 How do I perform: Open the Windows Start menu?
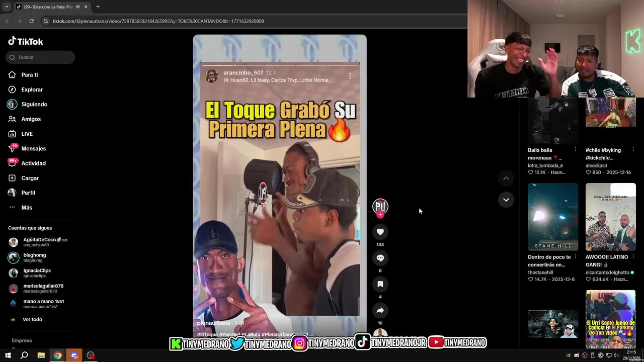point(8,355)
